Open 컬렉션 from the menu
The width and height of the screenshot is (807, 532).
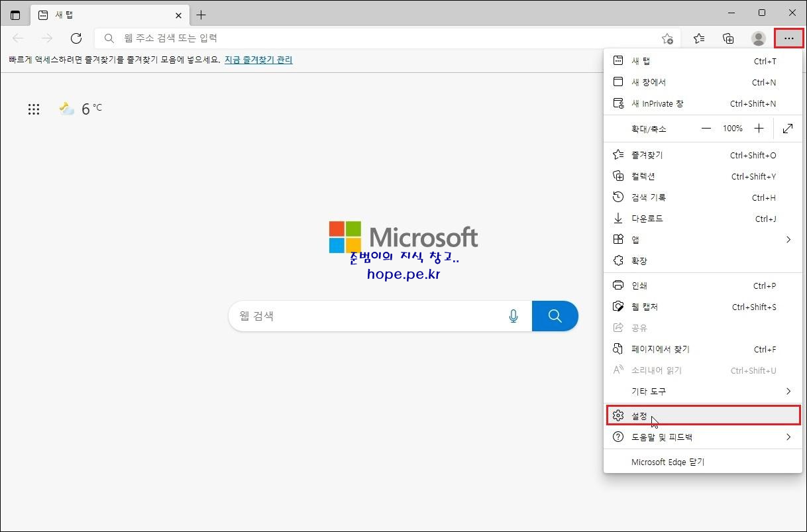coord(702,176)
